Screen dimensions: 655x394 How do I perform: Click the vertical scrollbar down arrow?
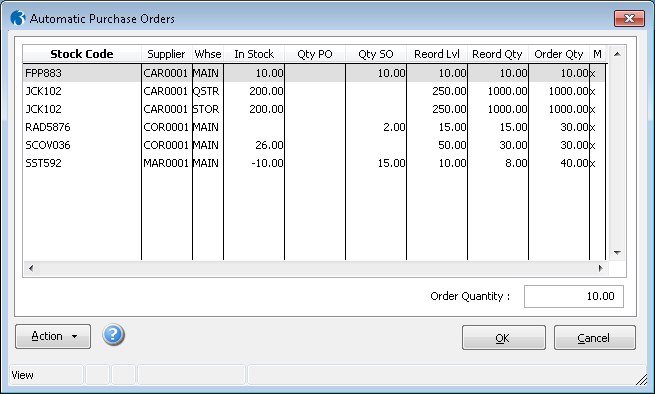point(617,252)
